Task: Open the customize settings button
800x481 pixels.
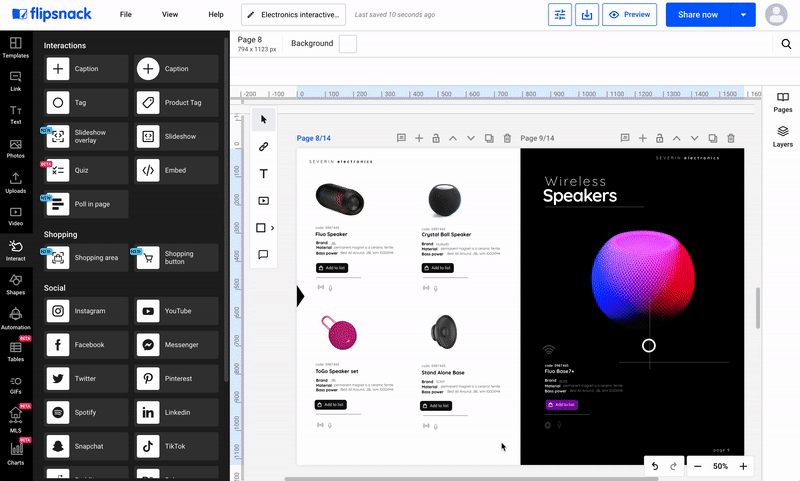Action: point(560,15)
